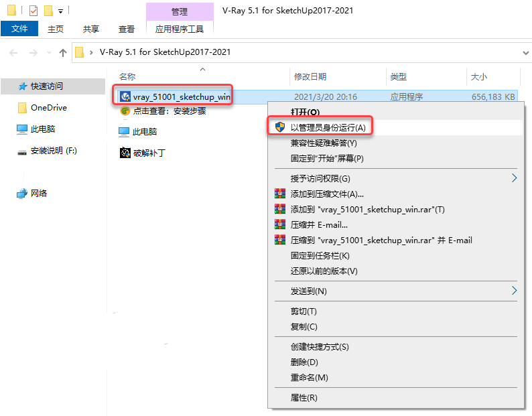Go up one folder level
This screenshot has height=416, width=532.
coord(63,53)
